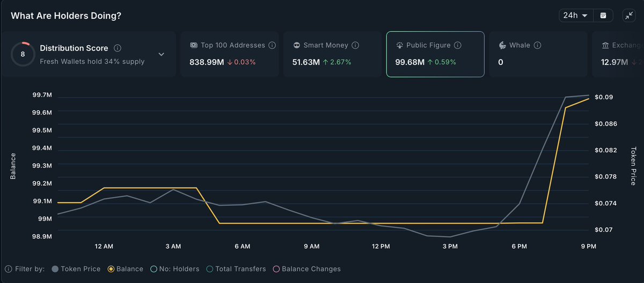Click the 2.67% Smart Money change
This screenshot has height=283, width=644.
[x=336, y=62]
